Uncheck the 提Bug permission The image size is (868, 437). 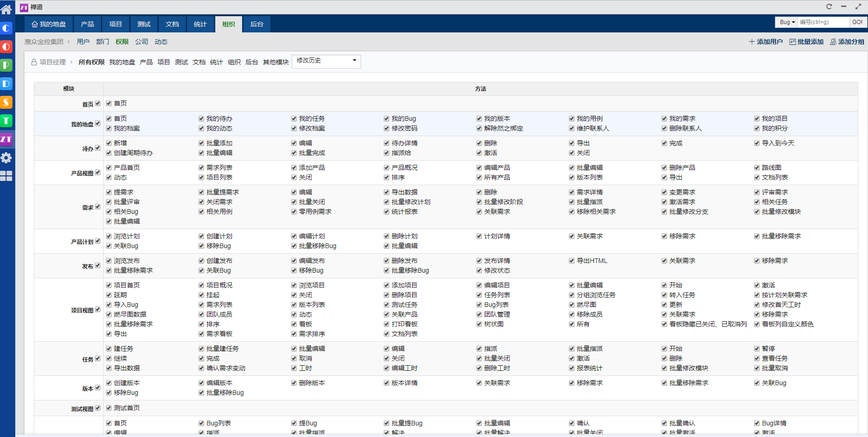click(x=294, y=424)
